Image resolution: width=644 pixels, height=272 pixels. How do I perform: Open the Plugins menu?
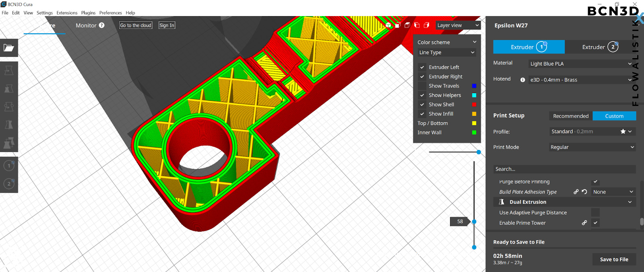tap(88, 13)
